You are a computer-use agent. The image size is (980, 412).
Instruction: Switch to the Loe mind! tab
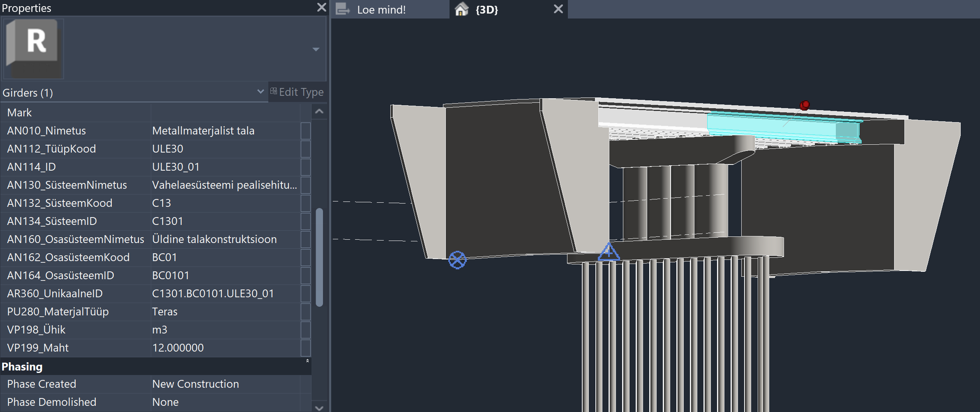381,10
